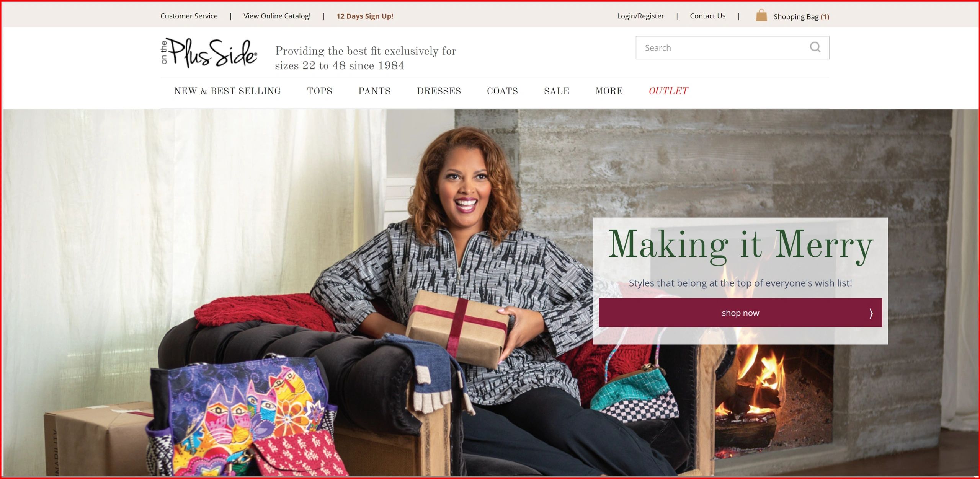This screenshot has width=980, height=479.
Task: Click the shop now button
Action: pos(740,313)
